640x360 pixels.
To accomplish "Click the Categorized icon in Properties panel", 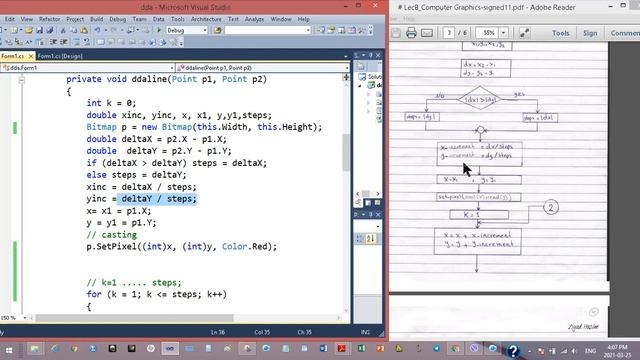I will point(360,238).
